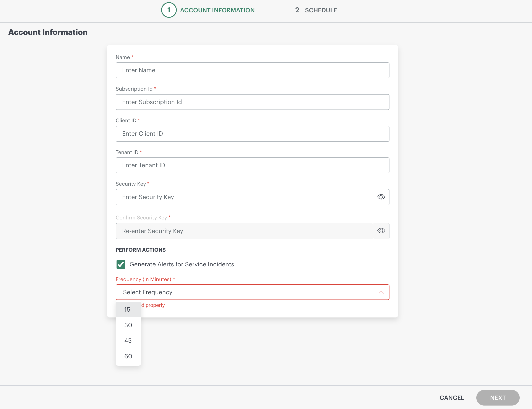
Task: Uncheck Generate Alerts for Service Incidents
Action: [121, 264]
